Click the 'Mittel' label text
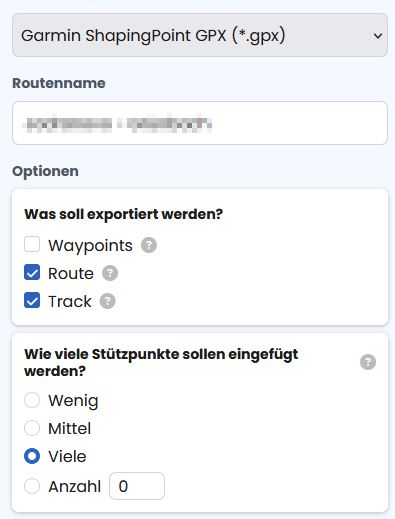Viewport: 395px width, 519px height. click(69, 428)
